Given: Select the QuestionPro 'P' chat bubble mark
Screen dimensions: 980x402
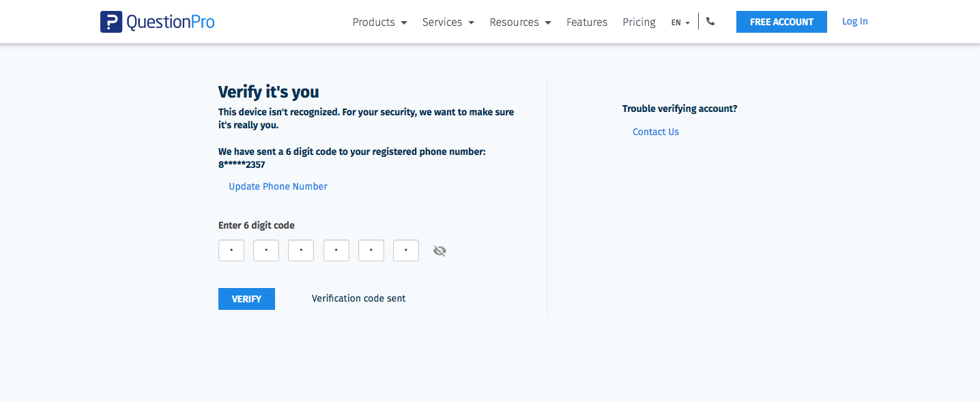Looking at the screenshot, I should tap(110, 21).
